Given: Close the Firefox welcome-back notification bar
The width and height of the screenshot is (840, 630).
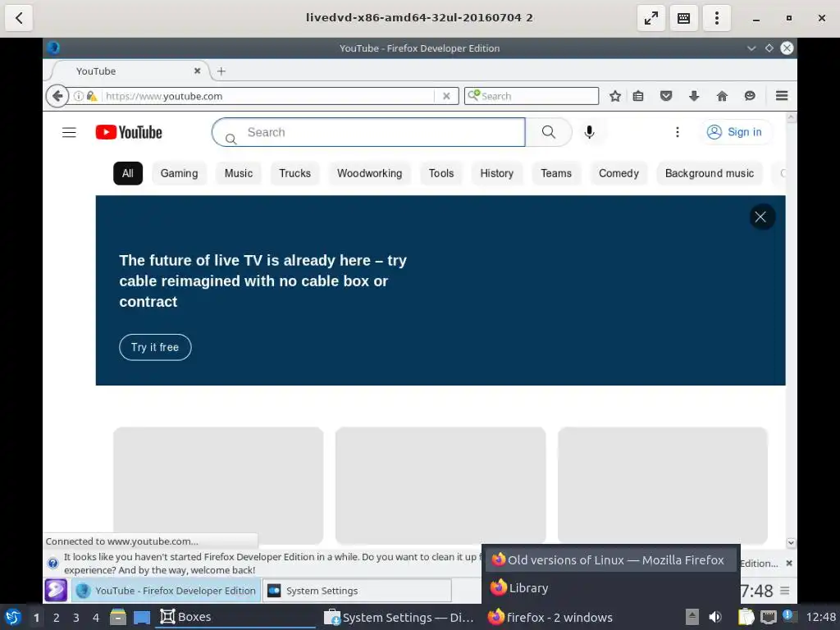Looking at the screenshot, I should pyautogui.click(x=788, y=563).
